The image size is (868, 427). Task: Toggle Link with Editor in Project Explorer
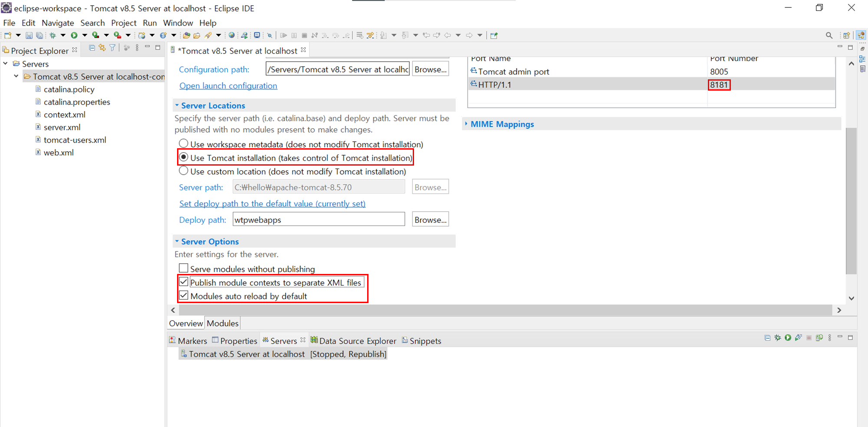pyautogui.click(x=102, y=48)
